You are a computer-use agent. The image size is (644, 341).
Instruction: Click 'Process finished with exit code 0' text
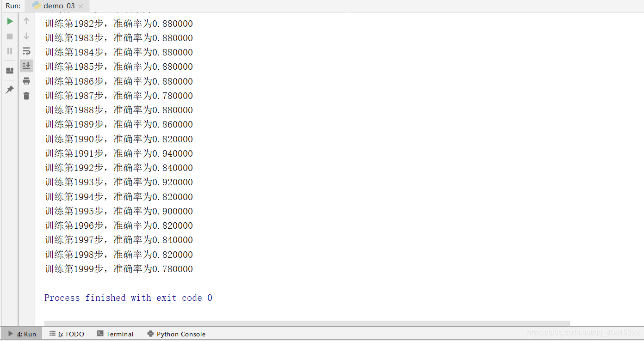point(128,298)
